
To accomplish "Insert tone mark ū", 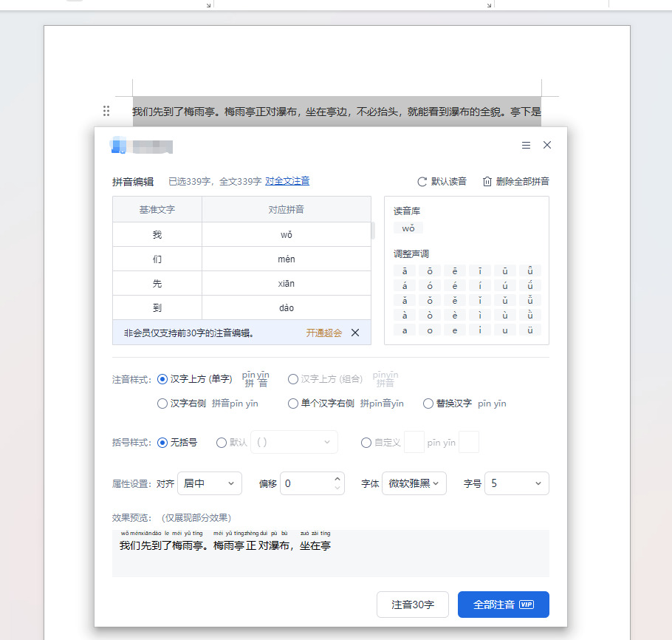I will pos(505,270).
